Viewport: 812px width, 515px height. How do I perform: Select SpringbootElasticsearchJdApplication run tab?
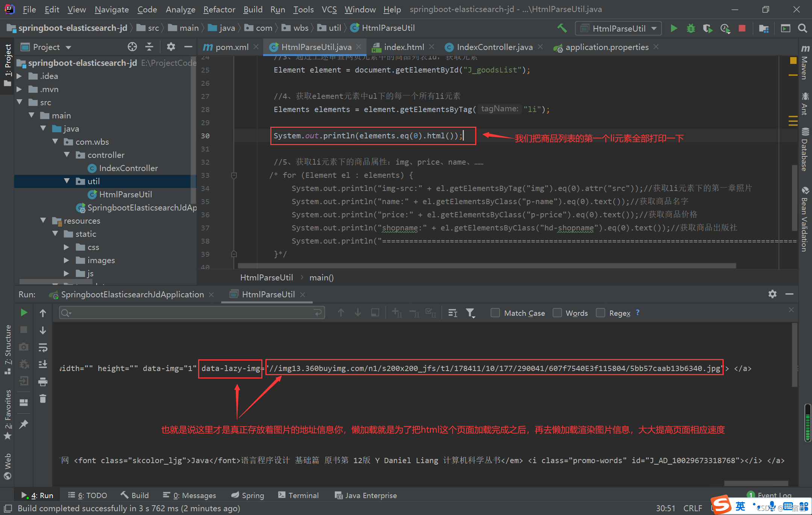(133, 294)
